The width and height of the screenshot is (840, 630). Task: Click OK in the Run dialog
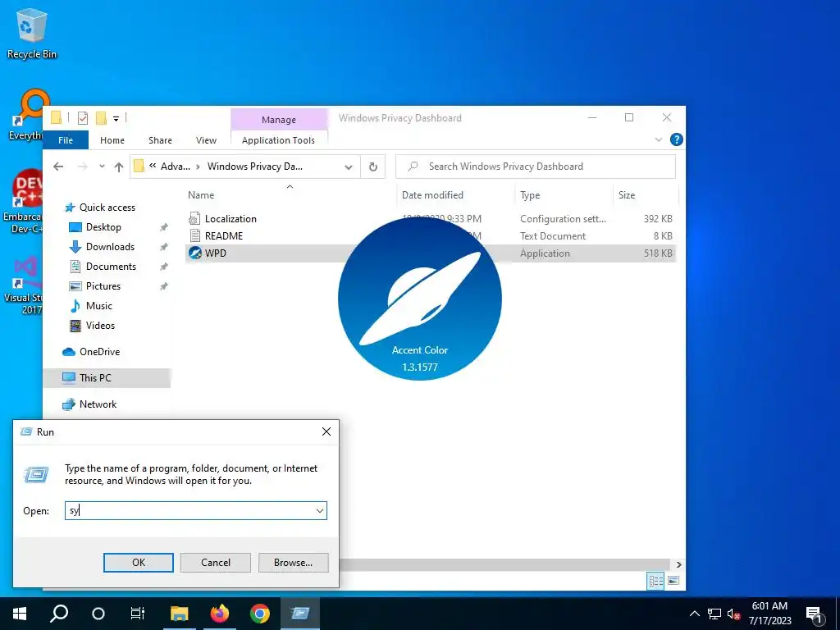[x=138, y=563]
